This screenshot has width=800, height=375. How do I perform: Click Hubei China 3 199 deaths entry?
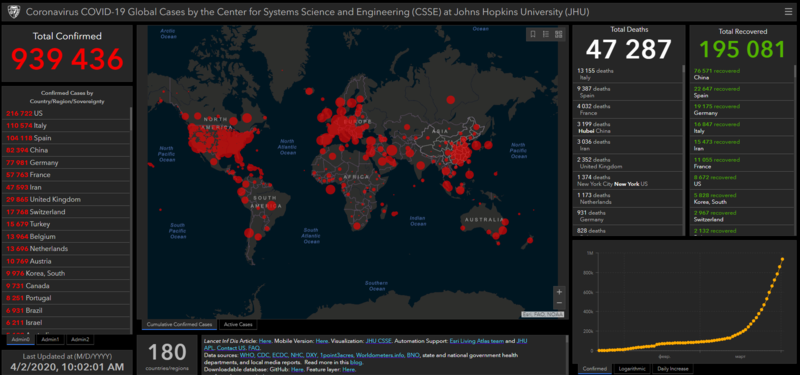pos(628,128)
